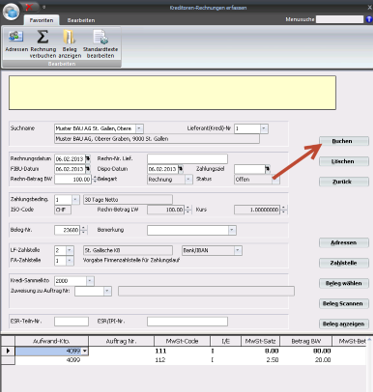Expand the LF-Zahlstelle dropdown
Screen dimensions: 373x392
[69, 250]
